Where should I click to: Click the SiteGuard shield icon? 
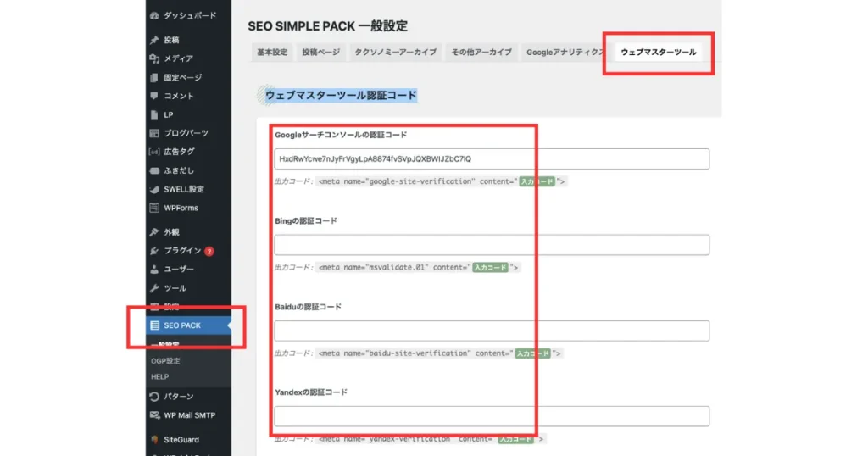click(154, 440)
